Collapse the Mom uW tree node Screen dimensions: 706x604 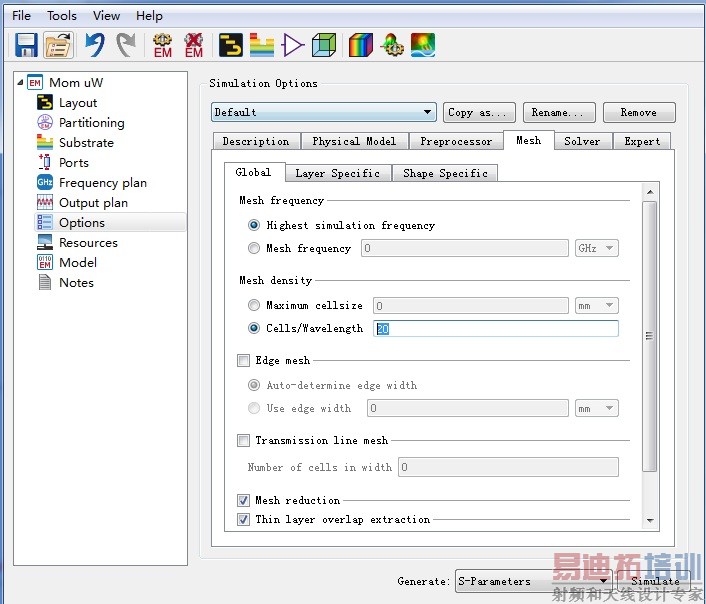20,83
